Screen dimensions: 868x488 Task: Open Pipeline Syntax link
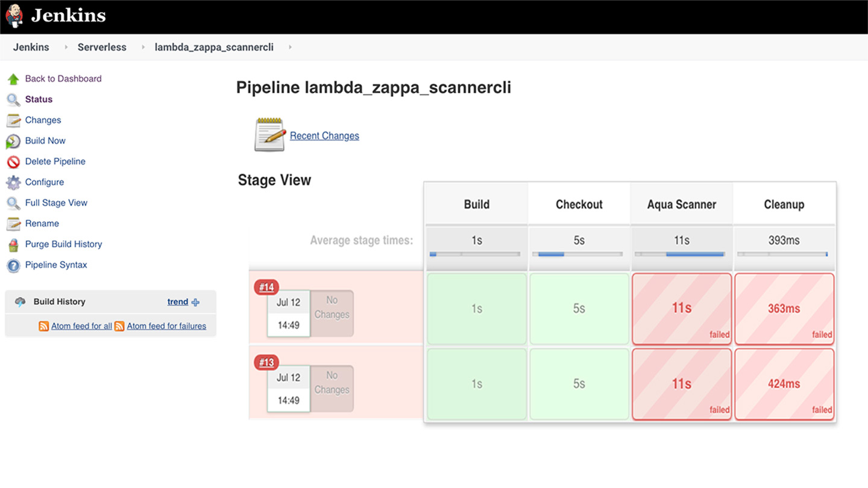56,264
